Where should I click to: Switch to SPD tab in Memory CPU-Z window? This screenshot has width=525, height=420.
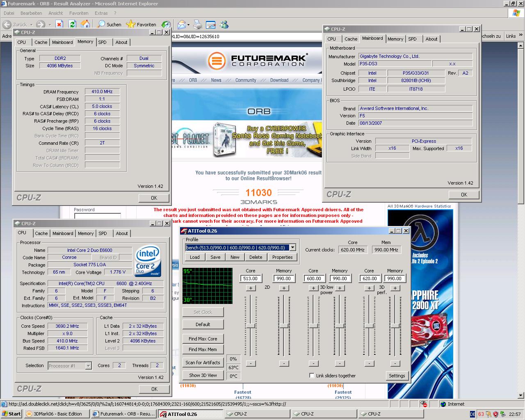[103, 42]
